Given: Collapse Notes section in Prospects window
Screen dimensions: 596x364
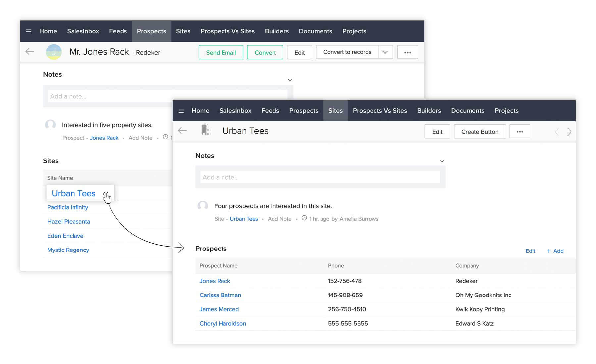Looking at the screenshot, I should (290, 80).
